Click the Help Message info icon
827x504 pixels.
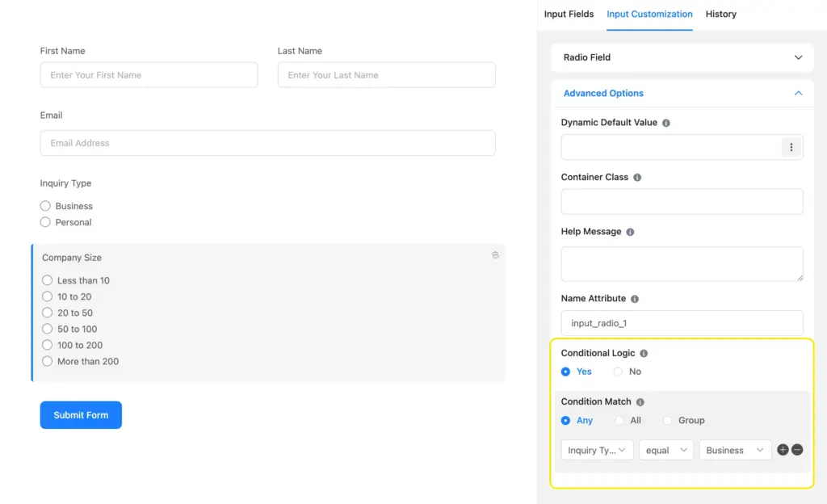(630, 232)
